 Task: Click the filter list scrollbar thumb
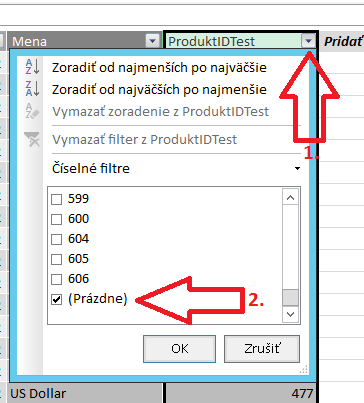click(290, 298)
